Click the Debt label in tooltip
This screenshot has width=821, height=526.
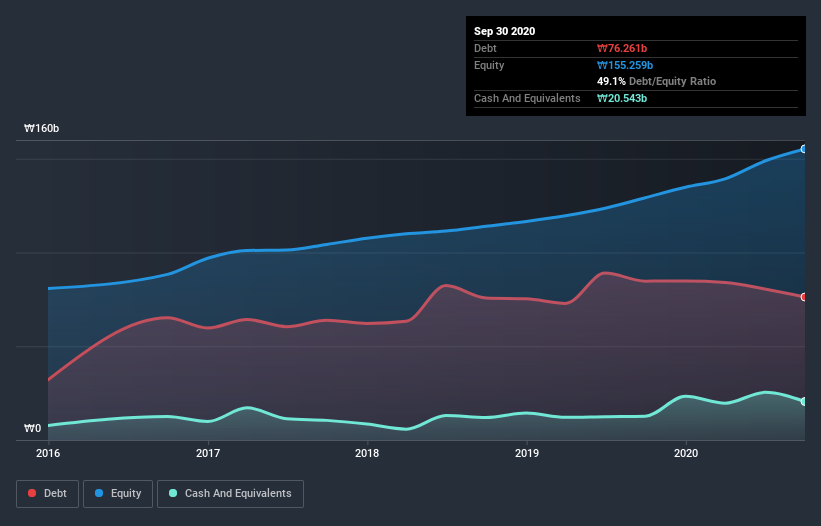pos(485,48)
